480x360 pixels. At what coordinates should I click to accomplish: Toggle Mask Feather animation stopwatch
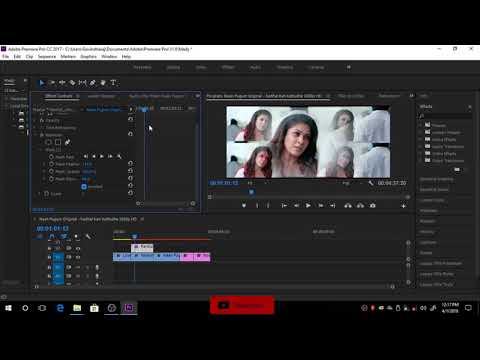pos(51,164)
